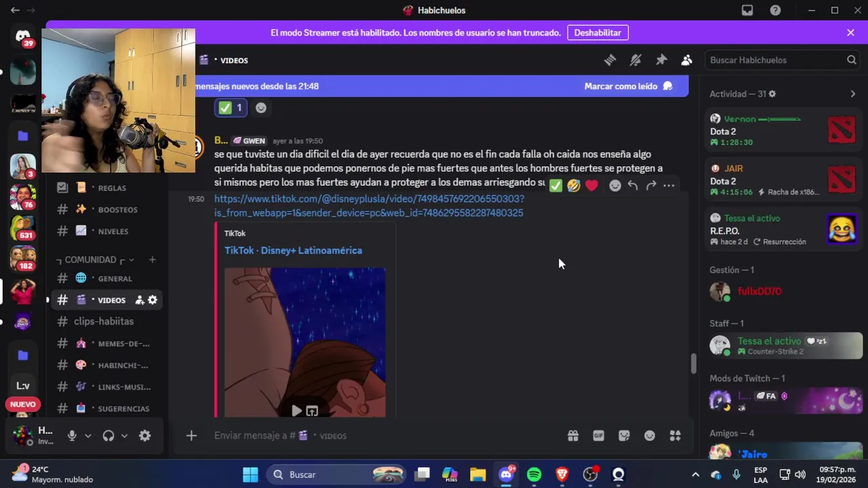Toggle the green checkmark reaction with count 1
This screenshot has width=868, height=488.
(x=231, y=108)
